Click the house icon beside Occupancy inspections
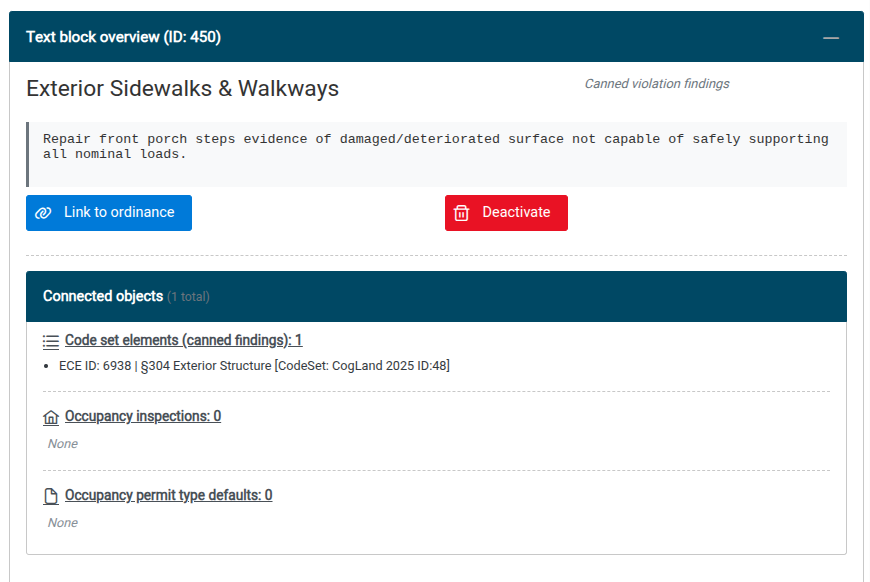Image resolution: width=870 pixels, height=582 pixels. tap(51, 417)
